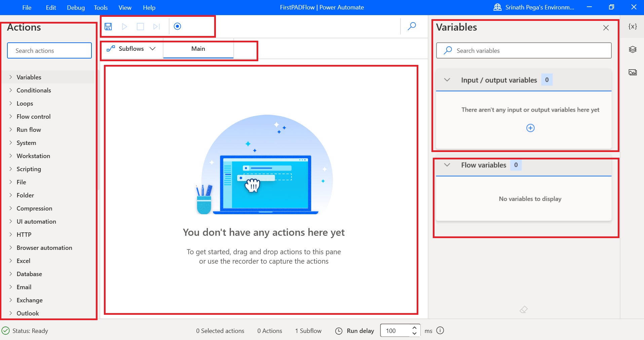Increase the Run delay value

pos(414,328)
